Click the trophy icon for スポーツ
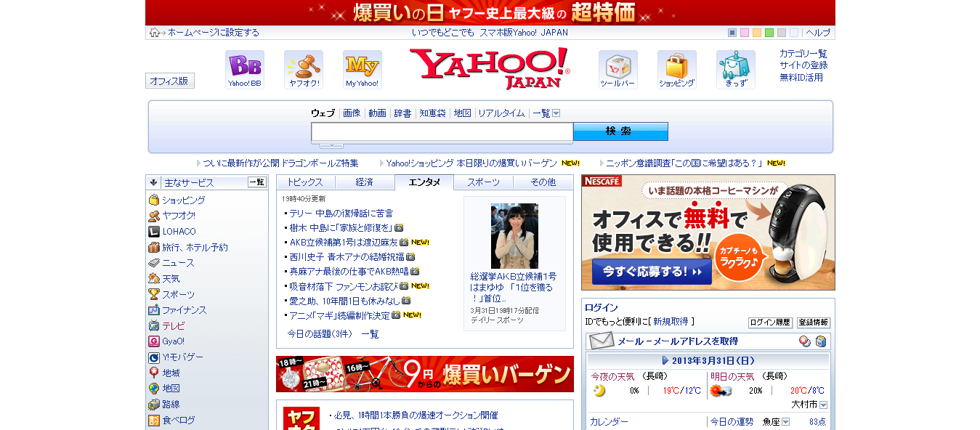This screenshot has width=980, height=430. point(154,294)
